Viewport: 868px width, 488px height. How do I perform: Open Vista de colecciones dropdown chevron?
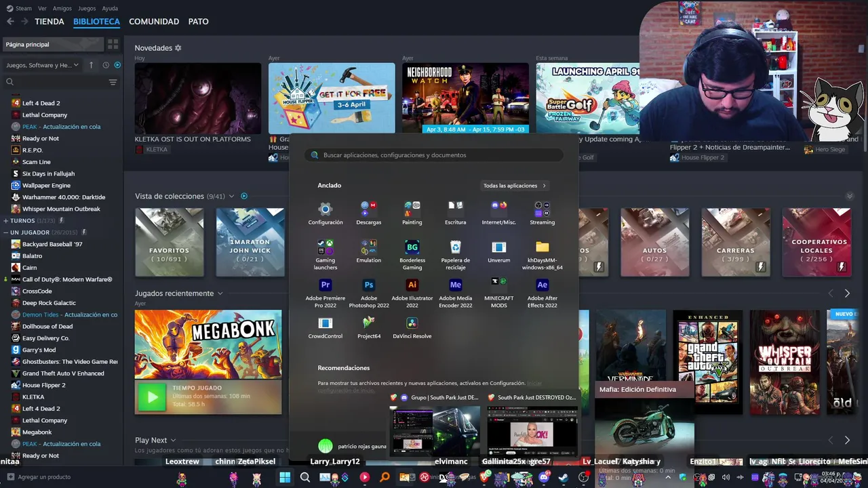point(231,197)
